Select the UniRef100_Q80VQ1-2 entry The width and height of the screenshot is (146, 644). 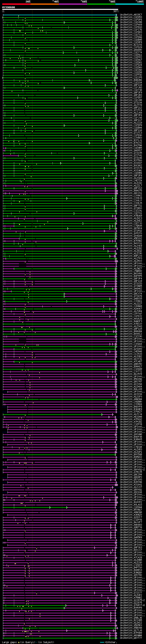[132, 469]
